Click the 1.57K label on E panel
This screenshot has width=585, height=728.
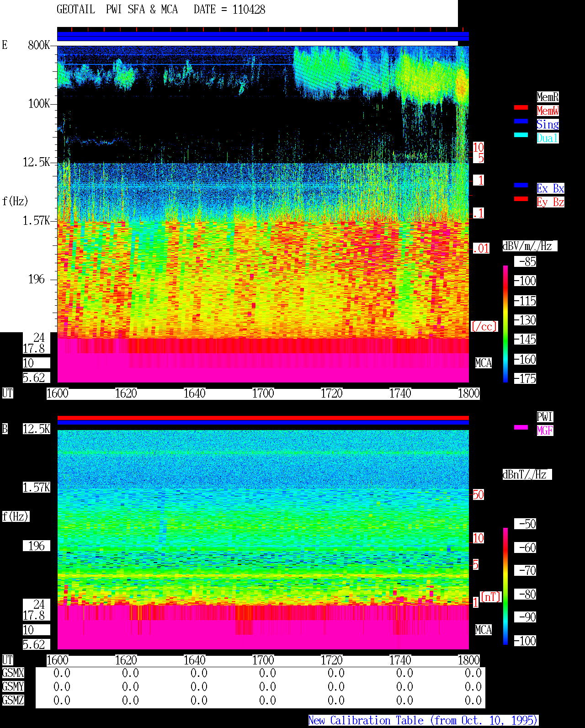pyautogui.click(x=37, y=220)
